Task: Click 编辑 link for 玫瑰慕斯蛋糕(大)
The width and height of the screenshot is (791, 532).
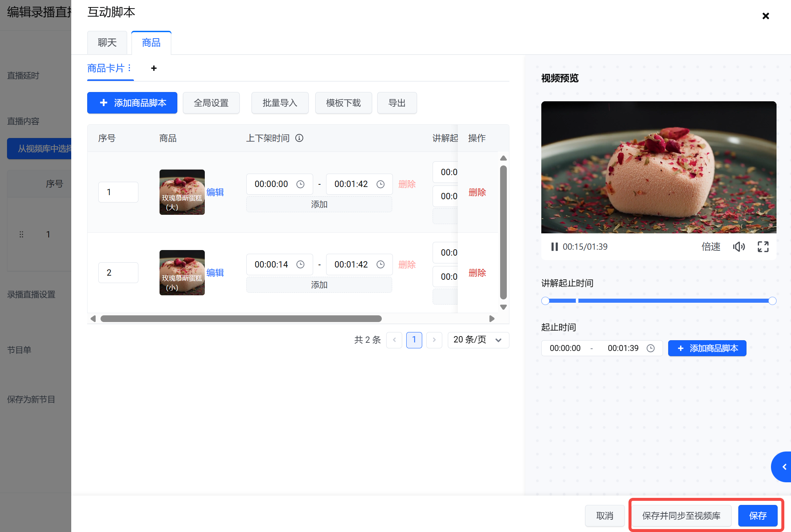Action: pyautogui.click(x=215, y=192)
